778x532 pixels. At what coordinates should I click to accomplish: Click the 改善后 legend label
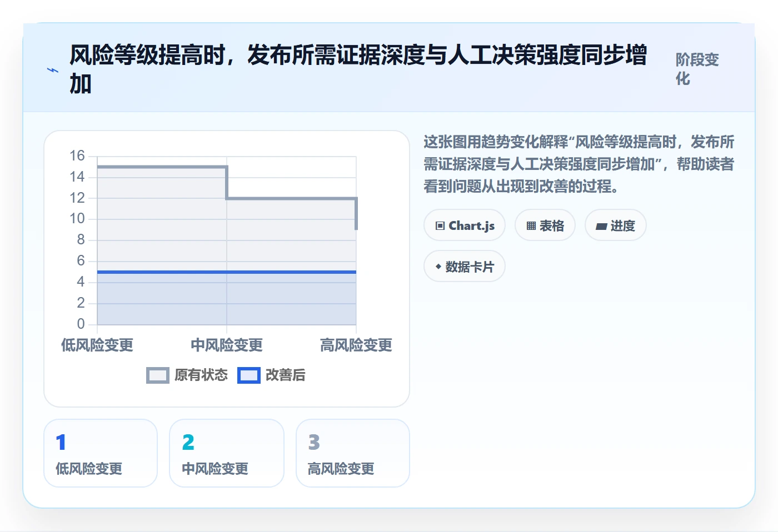[x=286, y=375]
